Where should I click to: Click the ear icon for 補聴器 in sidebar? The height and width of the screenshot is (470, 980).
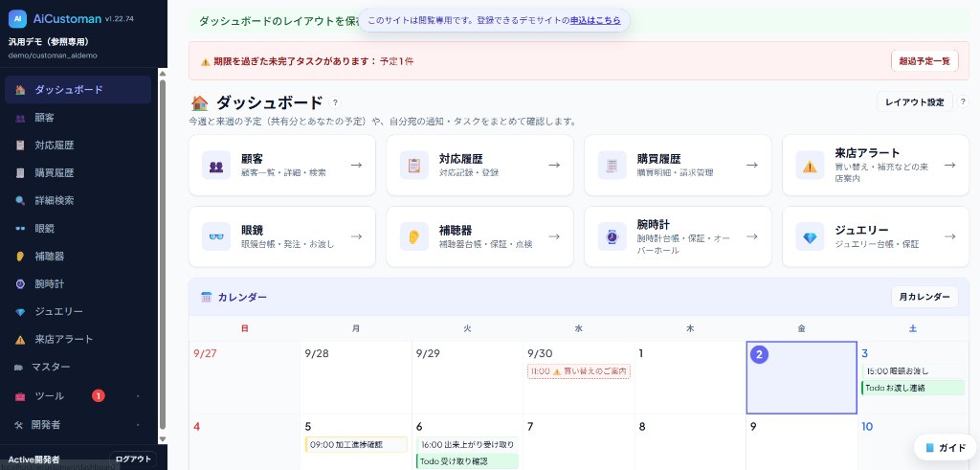pyautogui.click(x=20, y=257)
